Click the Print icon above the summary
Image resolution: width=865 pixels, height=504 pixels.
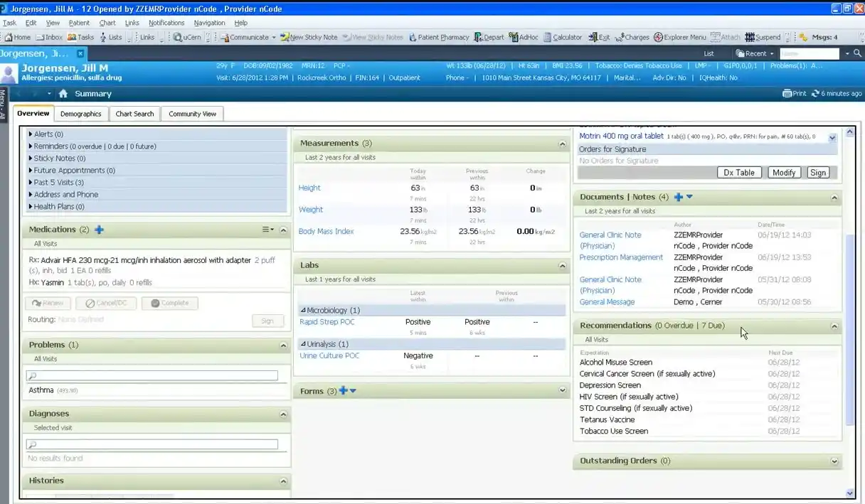pyautogui.click(x=795, y=93)
